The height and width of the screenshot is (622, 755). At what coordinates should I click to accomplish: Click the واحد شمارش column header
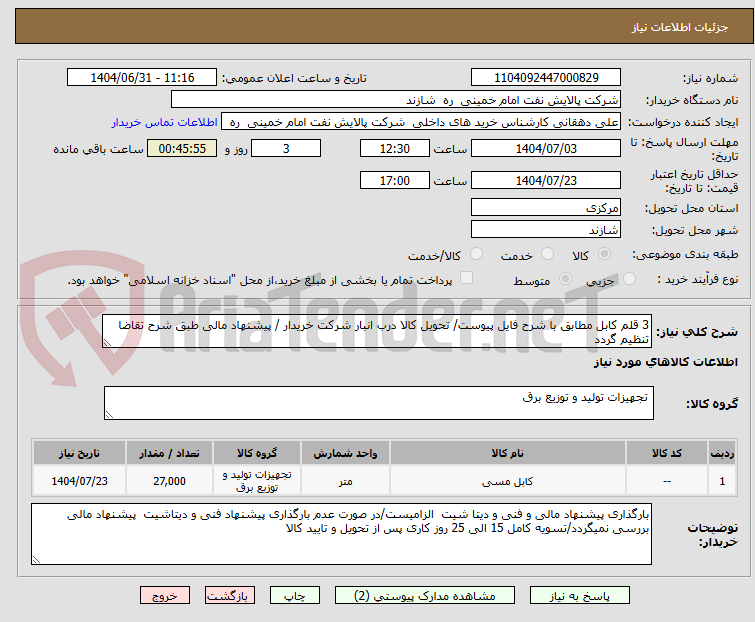click(345, 453)
